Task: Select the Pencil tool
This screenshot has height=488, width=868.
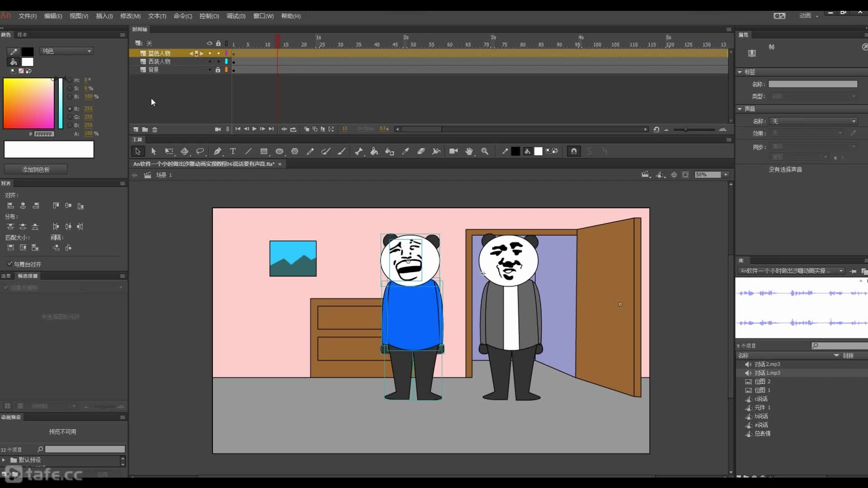Action: click(310, 151)
